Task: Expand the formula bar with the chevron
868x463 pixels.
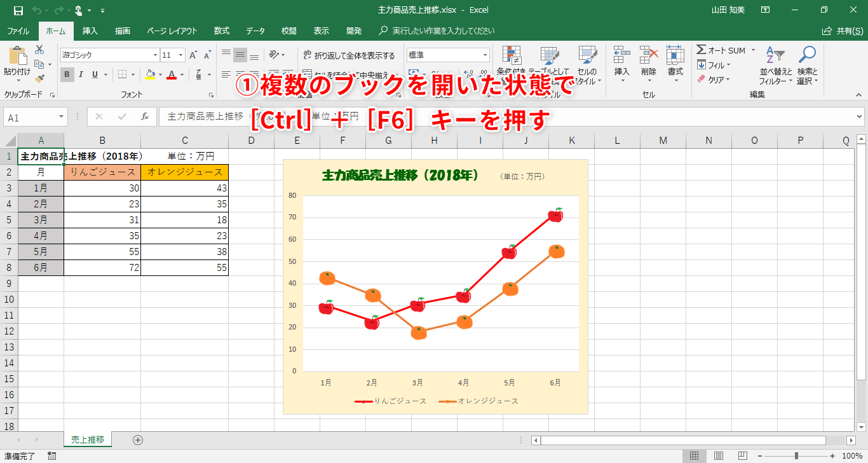Action: [860, 117]
